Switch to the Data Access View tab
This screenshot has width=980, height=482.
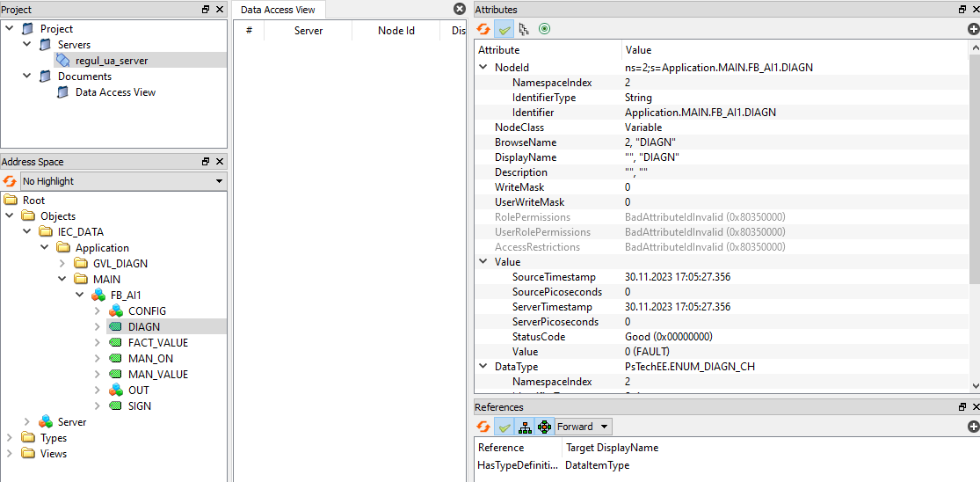(x=277, y=10)
